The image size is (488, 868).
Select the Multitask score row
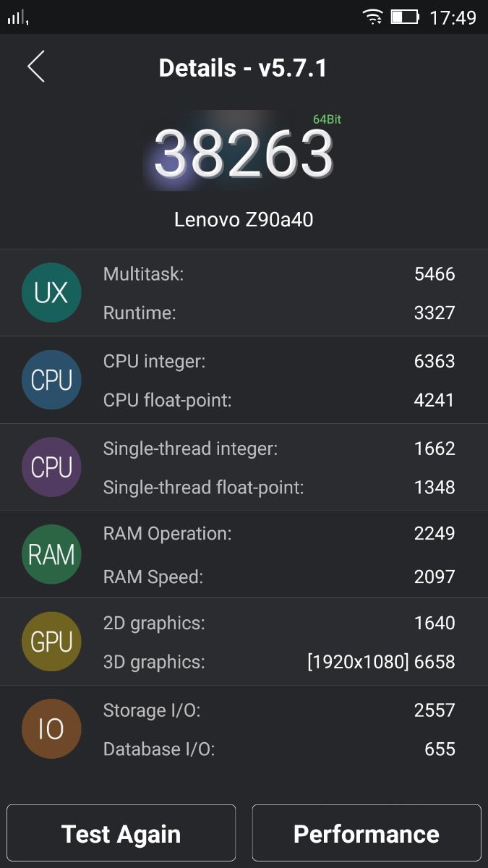tap(278, 274)
